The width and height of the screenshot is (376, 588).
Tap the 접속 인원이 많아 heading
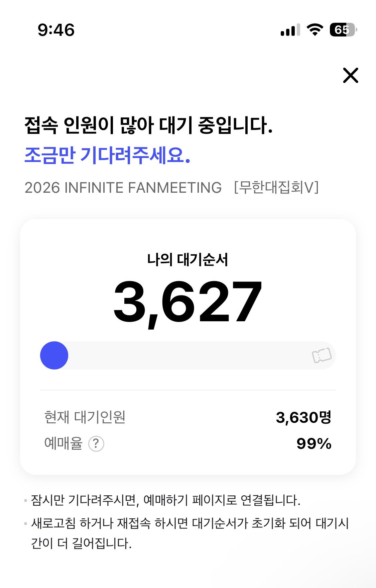[x=149, y=125]
